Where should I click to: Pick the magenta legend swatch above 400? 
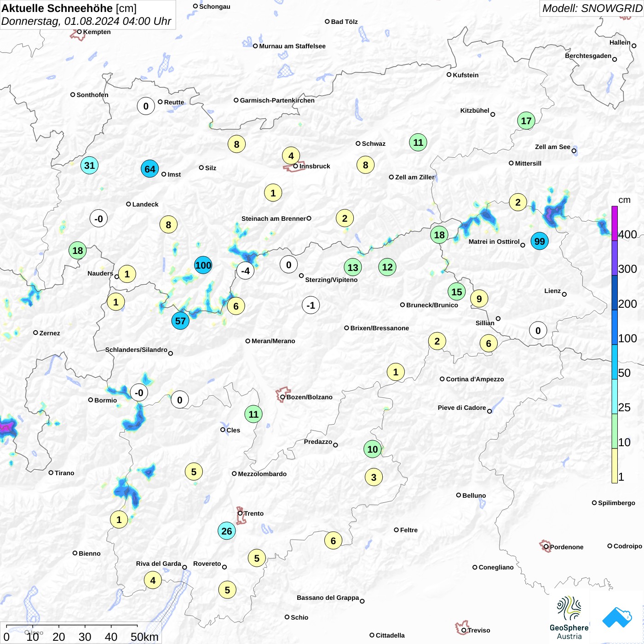click(615, 223)
